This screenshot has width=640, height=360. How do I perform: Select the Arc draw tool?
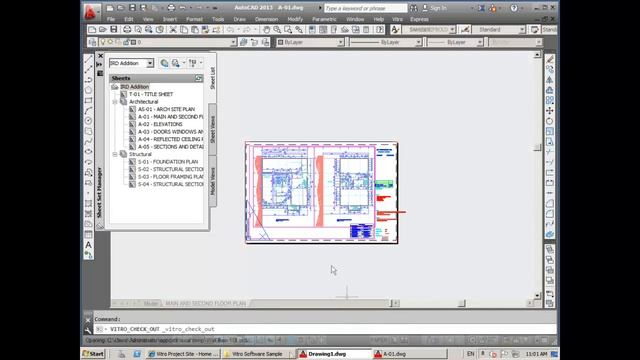88,111
